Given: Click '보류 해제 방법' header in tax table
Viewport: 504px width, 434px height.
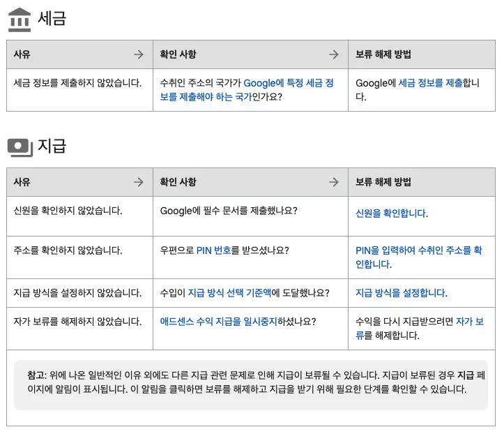Looking at the screenshot, I should (383, 54).
